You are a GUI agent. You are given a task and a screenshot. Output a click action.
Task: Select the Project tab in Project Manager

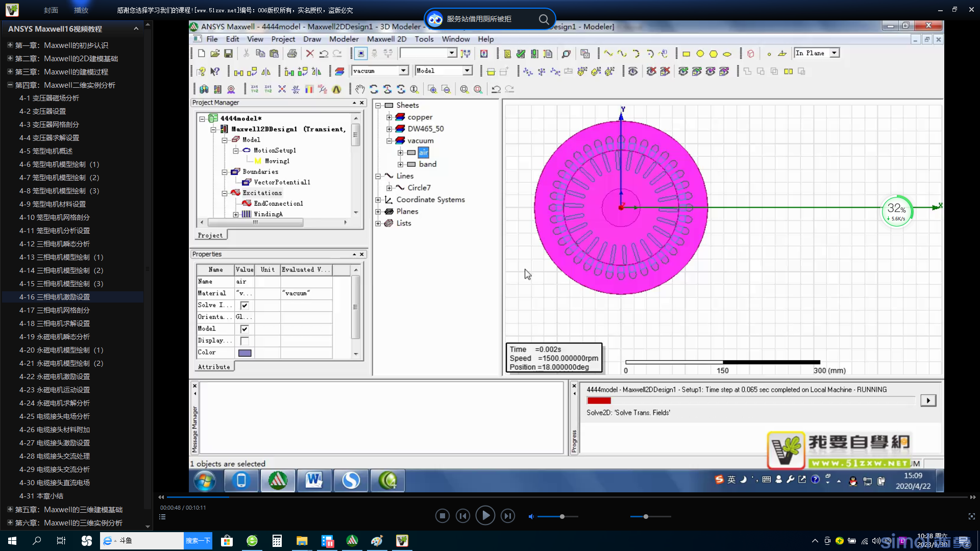[x=210, y=235]
